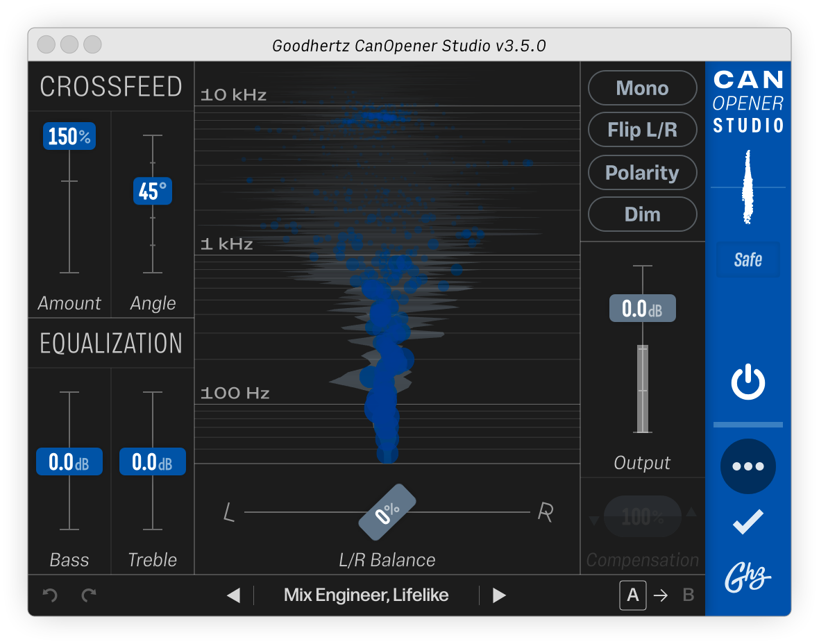Select the B comparison slot
The image size is (819, 644).
point(689,595)
